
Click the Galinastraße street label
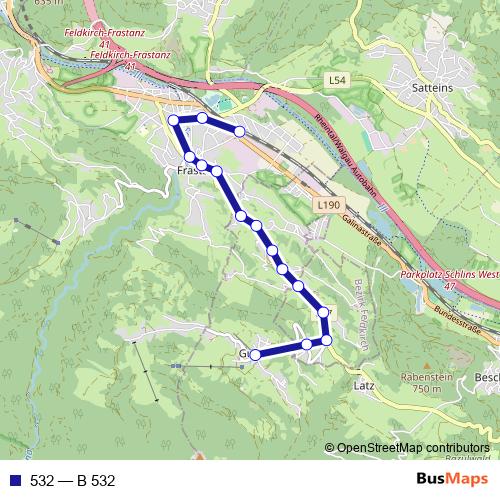coord(361,231)
